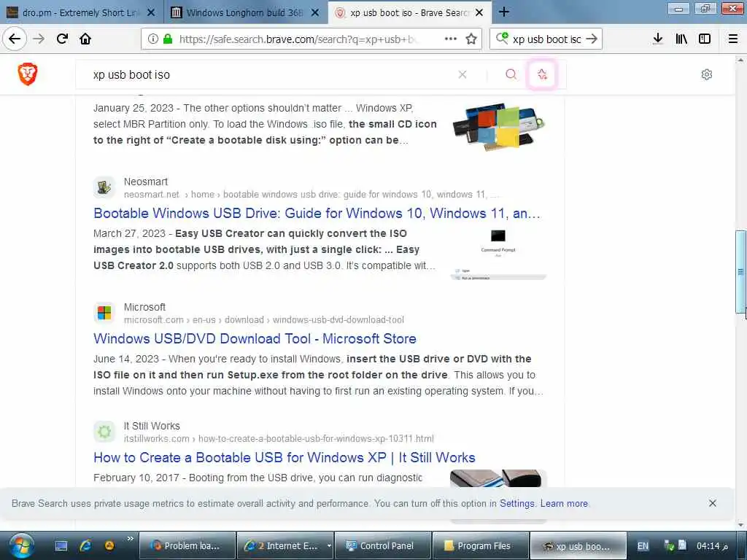Image resolution: width=747 pixels, height=560 pixels.
Task: Click the forward navigation arrow
Action: 39,39
